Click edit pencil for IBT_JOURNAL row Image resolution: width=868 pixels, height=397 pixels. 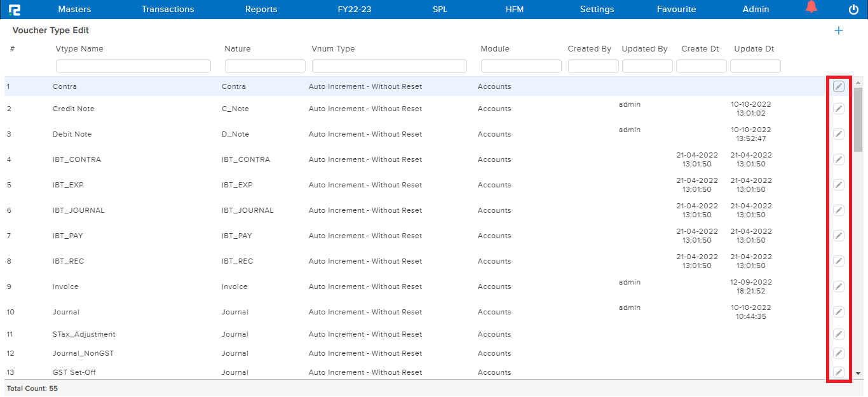click(839, 210)
